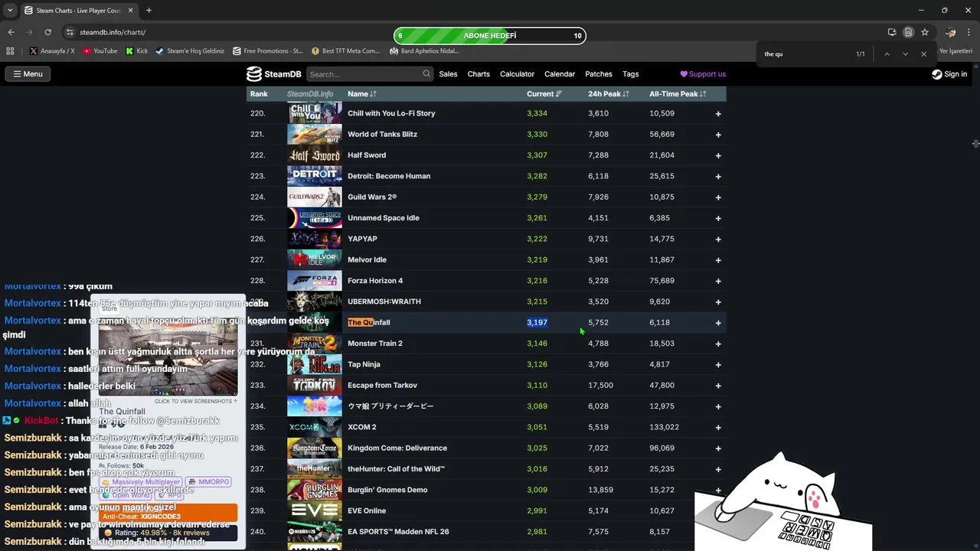
Task: Click the search magnifier icon
Action: click(x=426, y=74)
